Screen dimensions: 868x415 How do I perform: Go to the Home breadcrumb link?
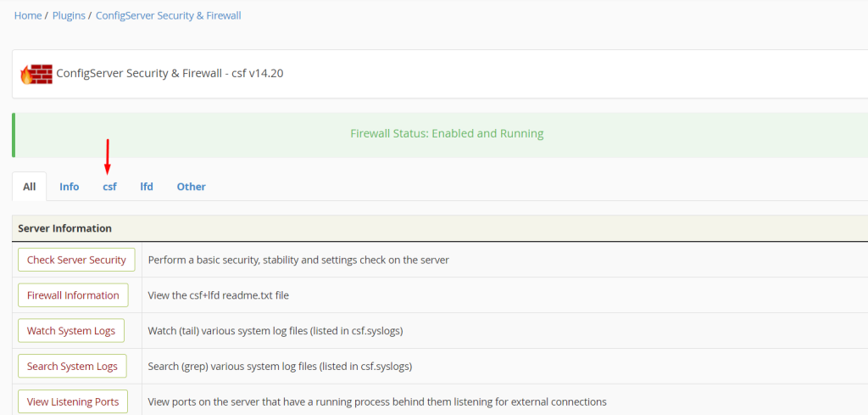point(28,15)
